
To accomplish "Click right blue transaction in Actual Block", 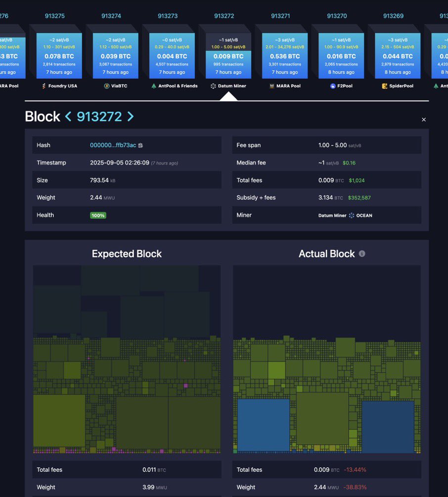I will (x=388, y=427).
